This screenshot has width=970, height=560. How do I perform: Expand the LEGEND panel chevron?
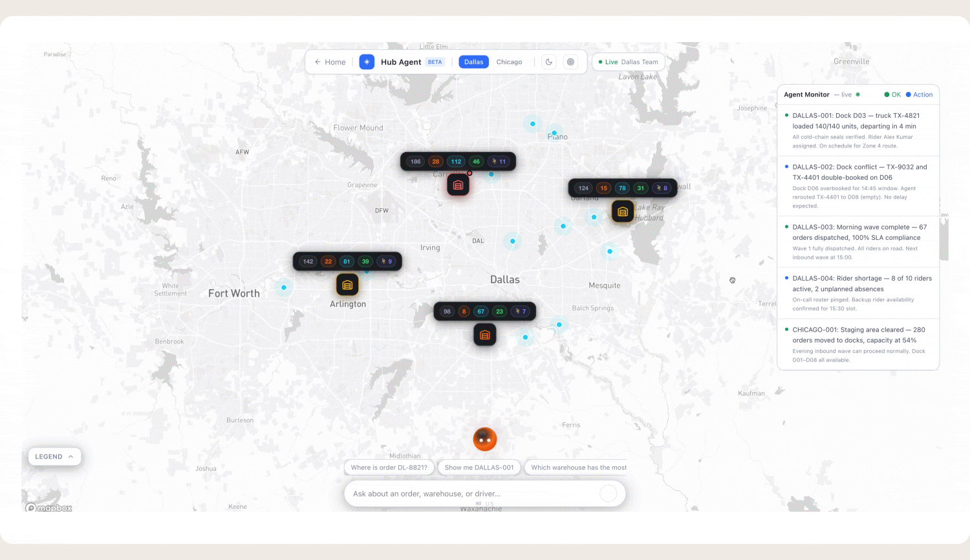pos(70,457)
